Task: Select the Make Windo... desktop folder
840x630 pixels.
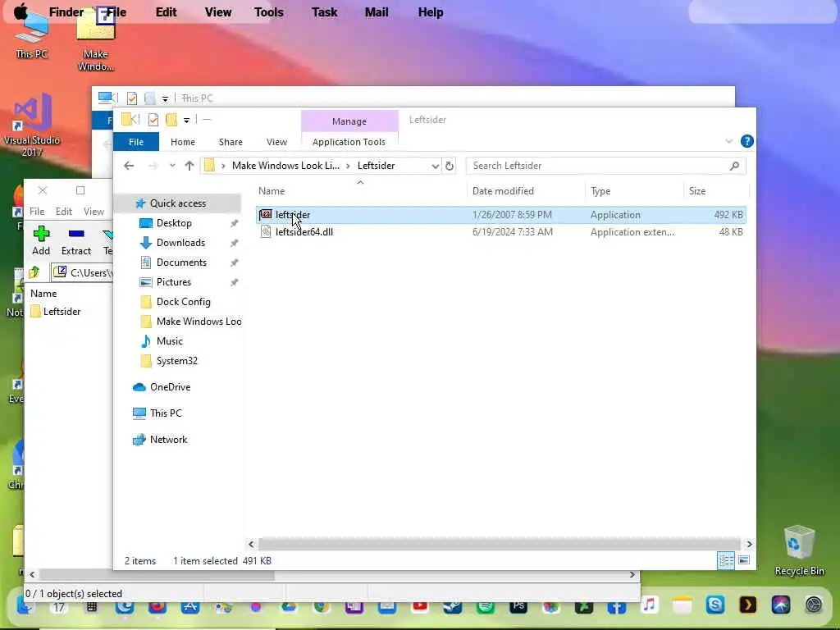Action: pos(96,40)
